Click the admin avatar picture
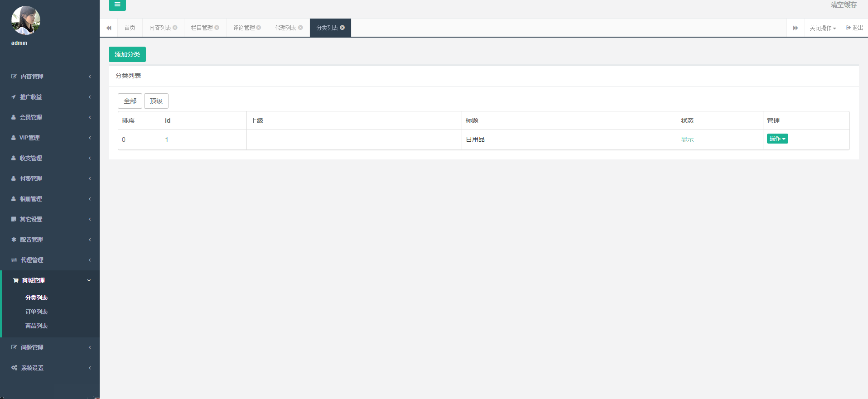868x399 pixels. tap(25, 20)
